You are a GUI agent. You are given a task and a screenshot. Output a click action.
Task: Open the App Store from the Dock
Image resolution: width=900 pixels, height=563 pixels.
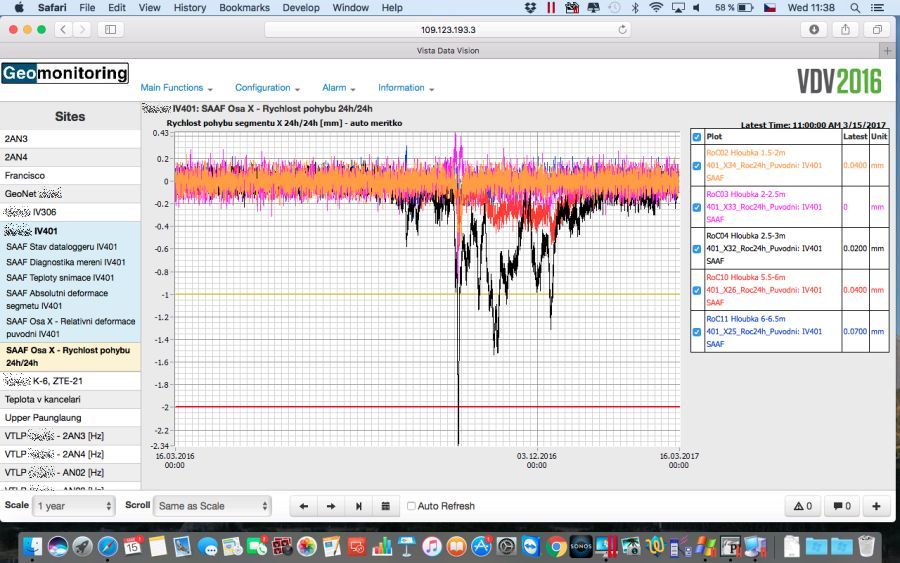(481, 546)
